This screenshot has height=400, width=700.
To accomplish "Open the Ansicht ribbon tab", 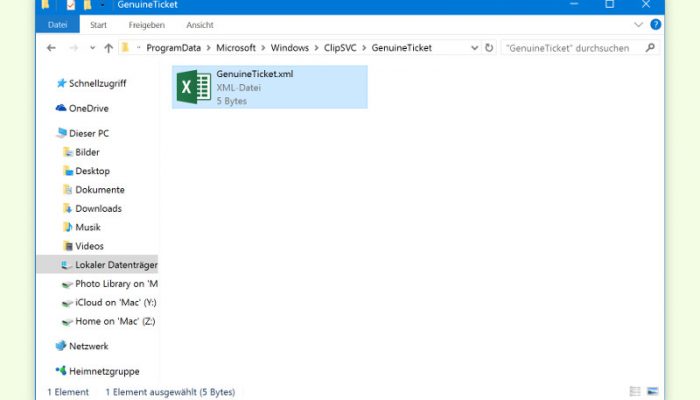I will 200,25.
